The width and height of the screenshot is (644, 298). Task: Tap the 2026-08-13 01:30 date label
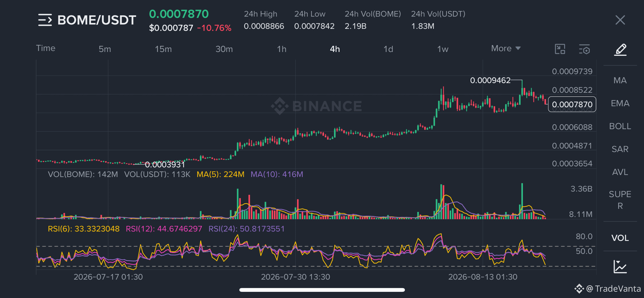pyautogui.click(x=483, y=277)
